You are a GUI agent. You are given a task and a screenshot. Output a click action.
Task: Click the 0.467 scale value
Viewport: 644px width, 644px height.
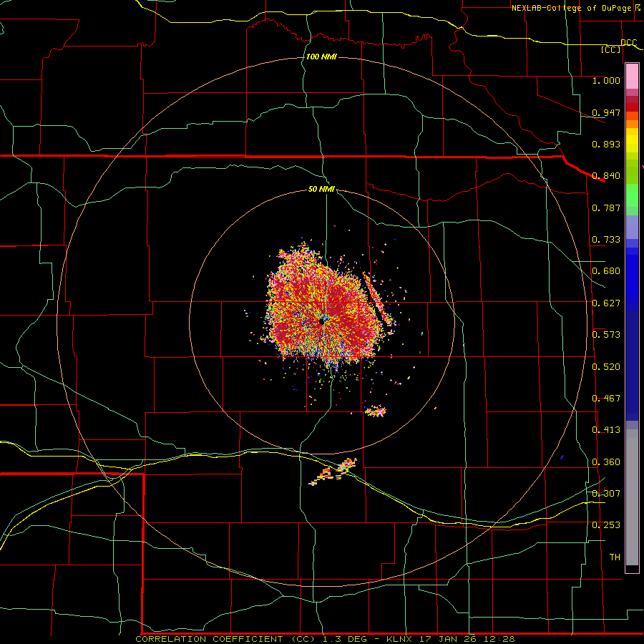click(x=606, y=399)
